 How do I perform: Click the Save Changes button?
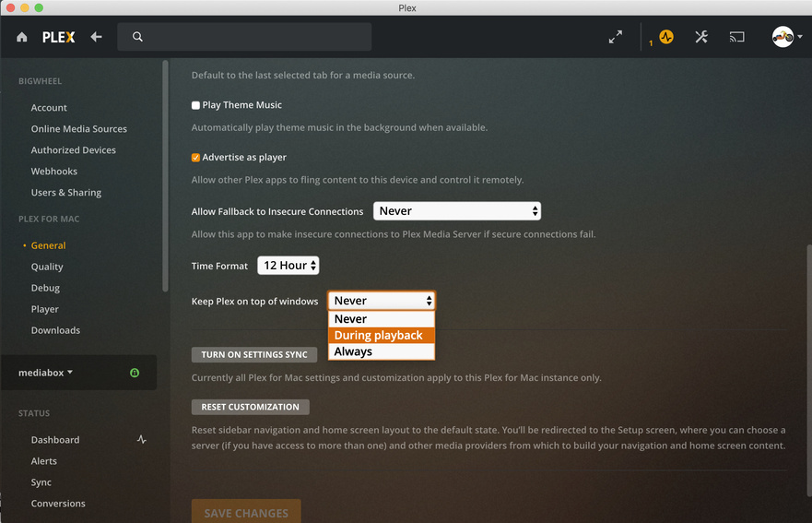[x=246, y=512]
